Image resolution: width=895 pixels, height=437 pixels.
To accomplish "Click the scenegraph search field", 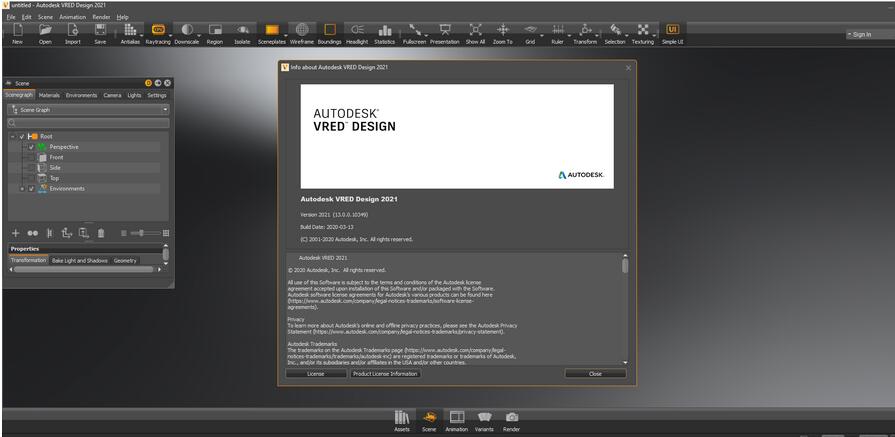I will pyautogui.click(x=88, y=123).
